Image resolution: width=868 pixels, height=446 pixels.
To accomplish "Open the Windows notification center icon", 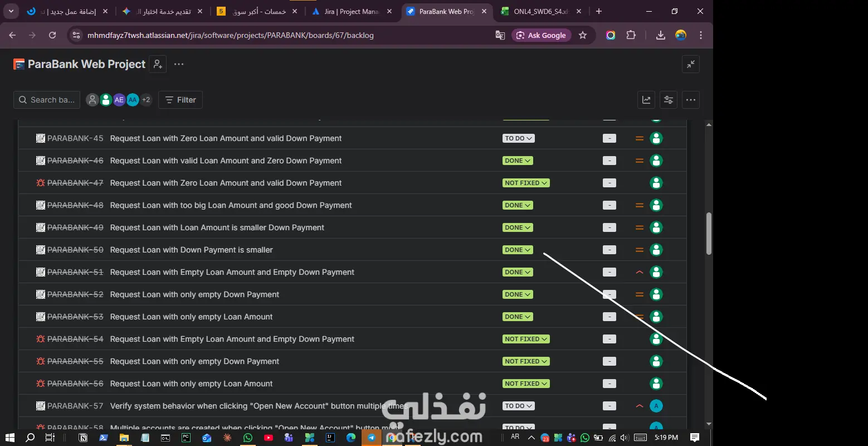I will tap(695, 438).
